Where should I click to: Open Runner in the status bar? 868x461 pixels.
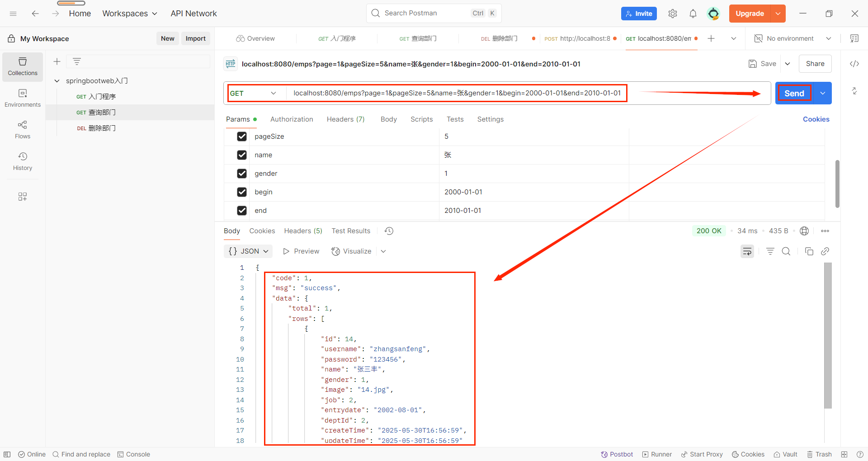657,454
